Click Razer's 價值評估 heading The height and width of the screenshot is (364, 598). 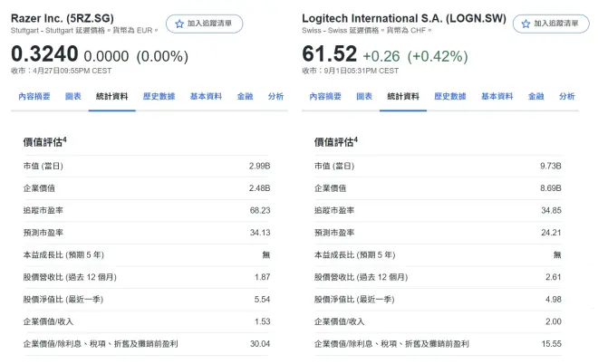[44, 142]
